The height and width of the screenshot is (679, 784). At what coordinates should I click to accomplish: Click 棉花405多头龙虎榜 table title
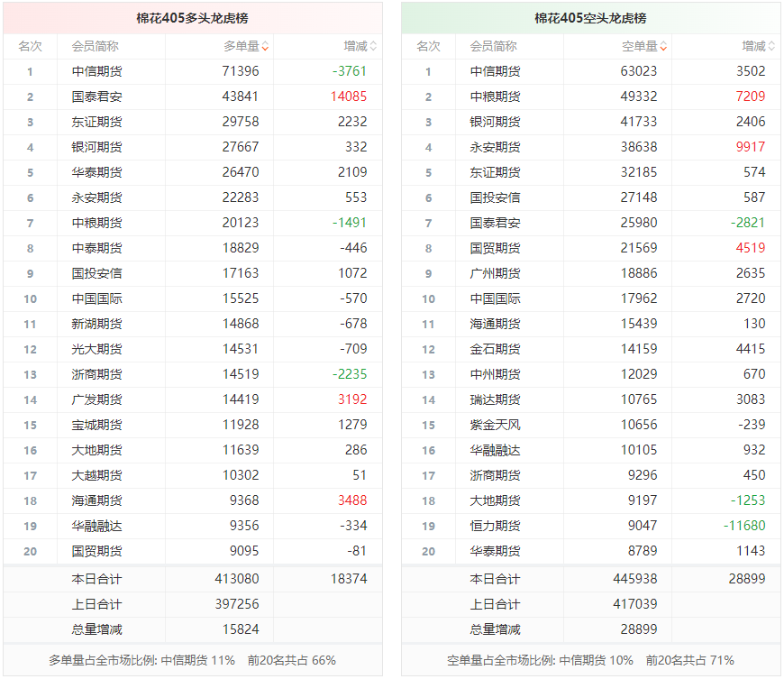[193, 19]
